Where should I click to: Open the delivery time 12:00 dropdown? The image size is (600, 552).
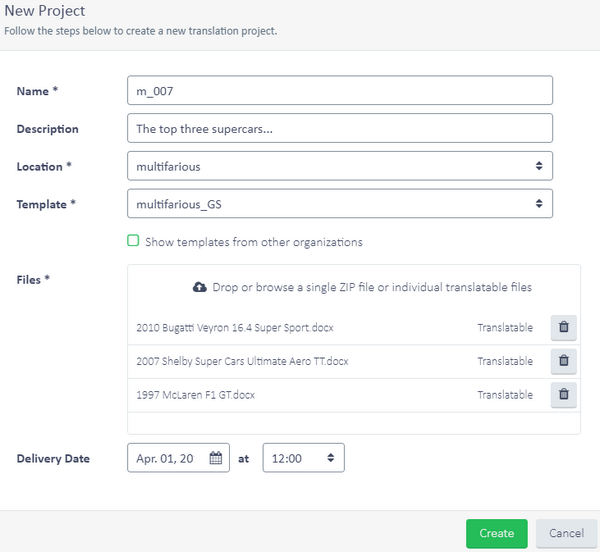[x=303, y=459]
